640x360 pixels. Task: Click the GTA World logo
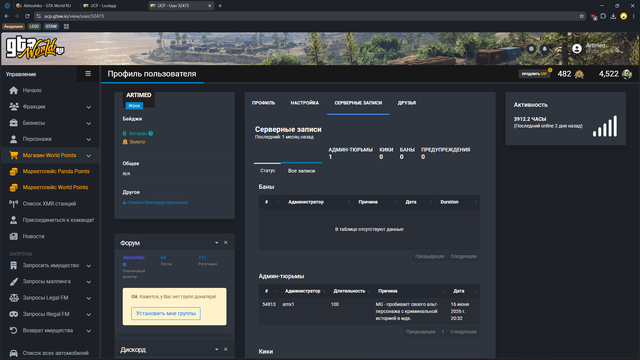click(x=35, y=47)
